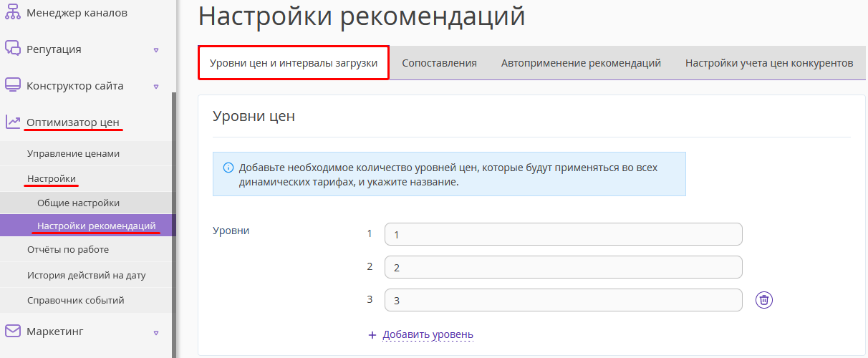Screen dimensions: 868x358
Task: Click the Добавить уровень link
Action: [428, 334]
